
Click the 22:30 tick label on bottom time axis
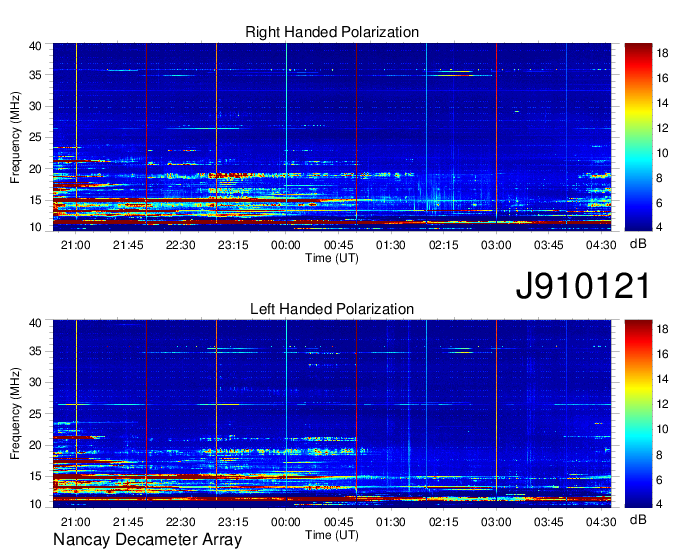(x=180, y=522)
